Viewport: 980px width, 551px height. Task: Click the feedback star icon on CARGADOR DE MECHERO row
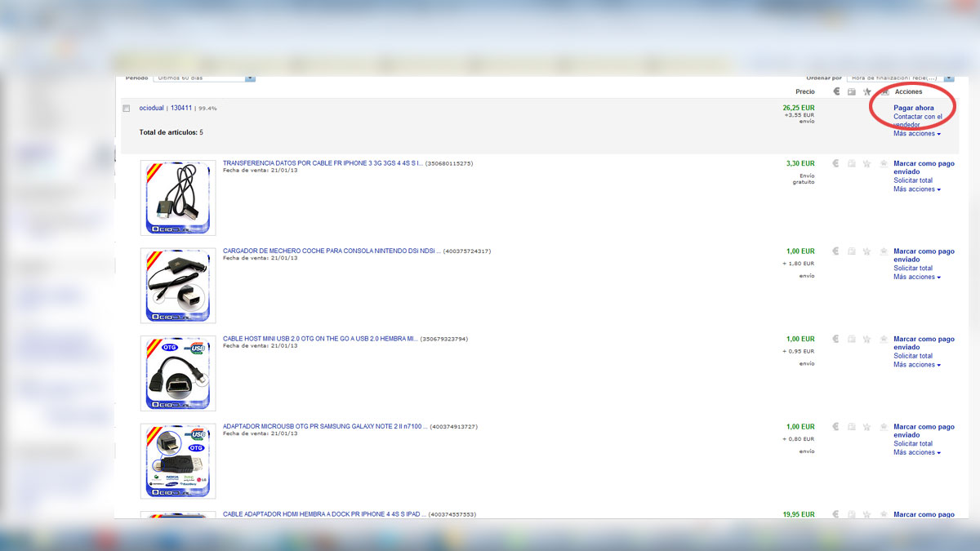[x=867, y=251]
